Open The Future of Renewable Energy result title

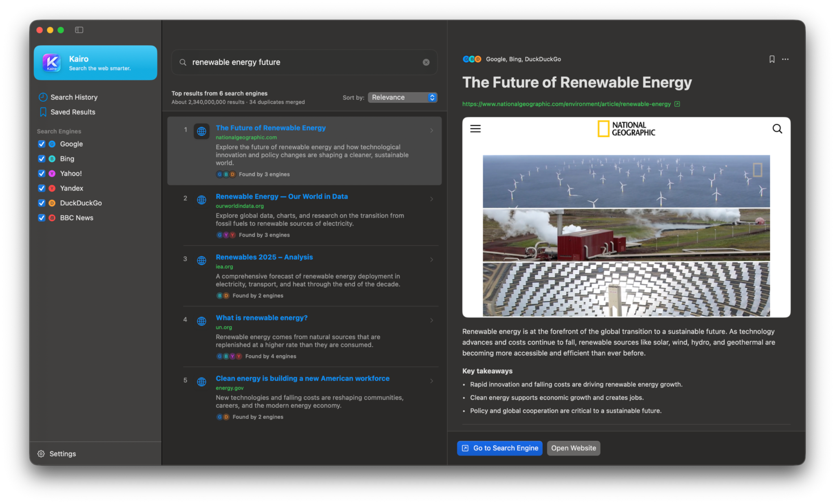point(271,128)
